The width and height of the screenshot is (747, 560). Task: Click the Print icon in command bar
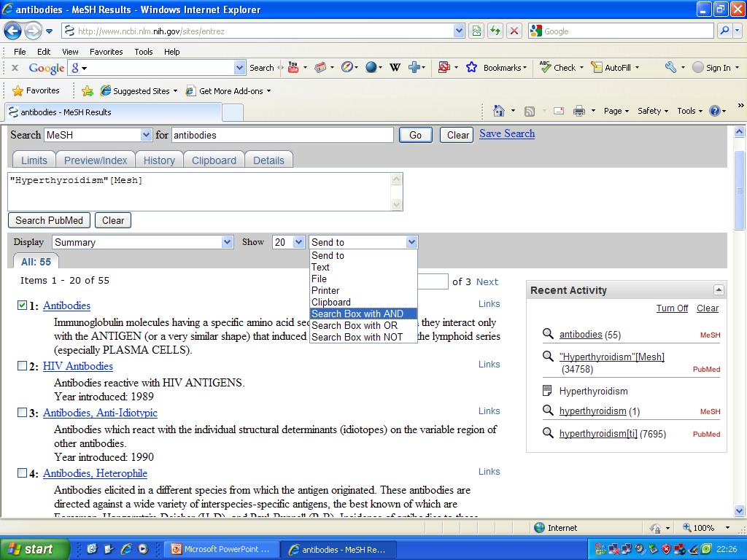578,111
